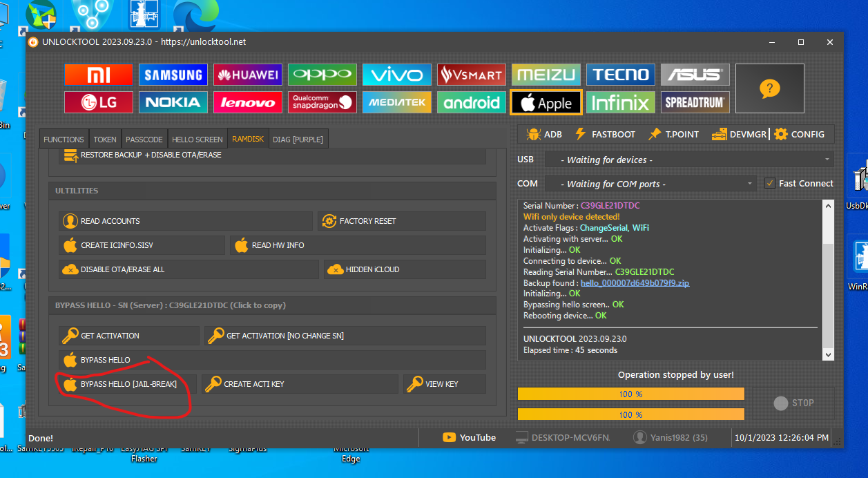The width and height of the screenshot is (868, 478).
Task: Click the log scrollbar down arrow
Action: click(x=829, y=354)
